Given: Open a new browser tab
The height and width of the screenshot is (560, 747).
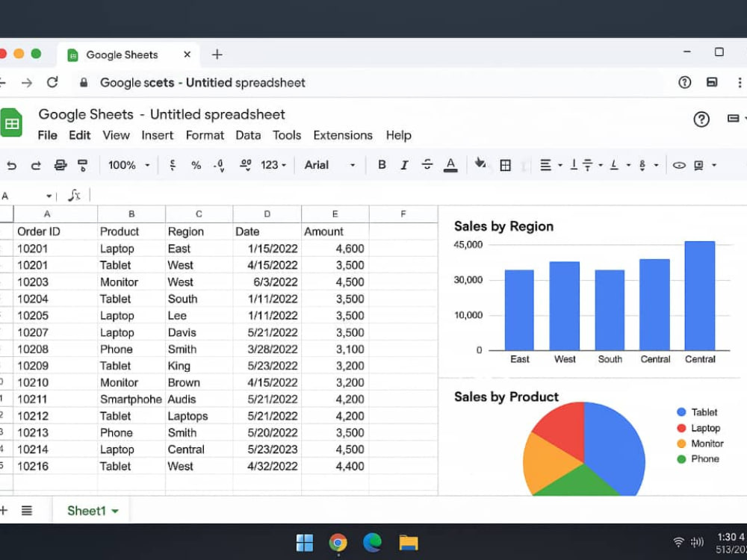Looking at the screenshot, I should [x=217, y=55].
